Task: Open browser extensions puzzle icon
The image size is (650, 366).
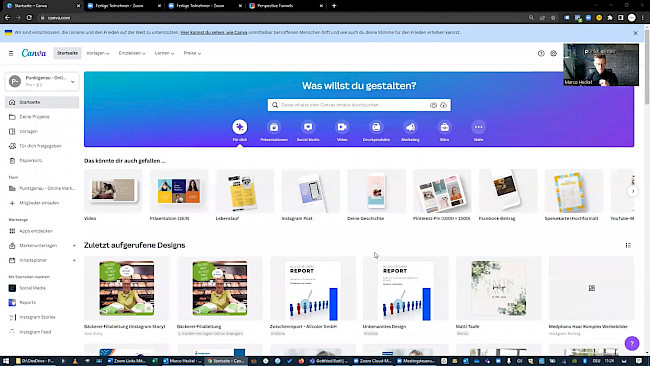Action: (x=610, y=18)
